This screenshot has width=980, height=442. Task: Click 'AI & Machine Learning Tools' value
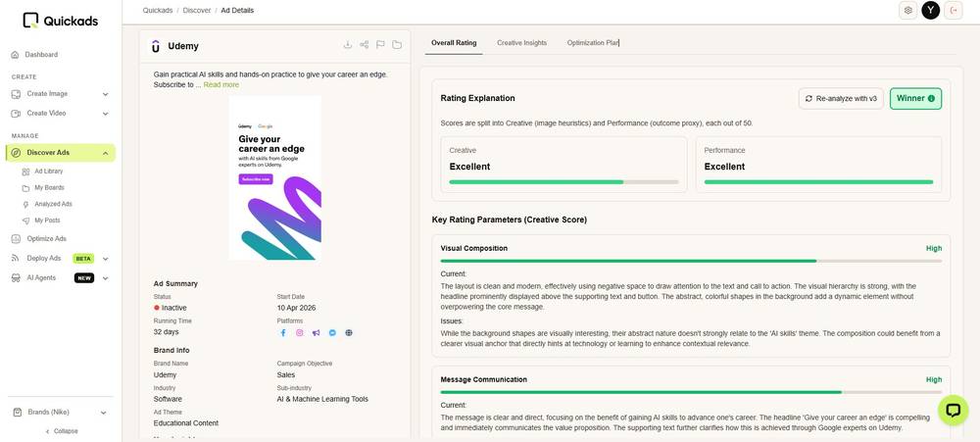click(x=322, y=400)
